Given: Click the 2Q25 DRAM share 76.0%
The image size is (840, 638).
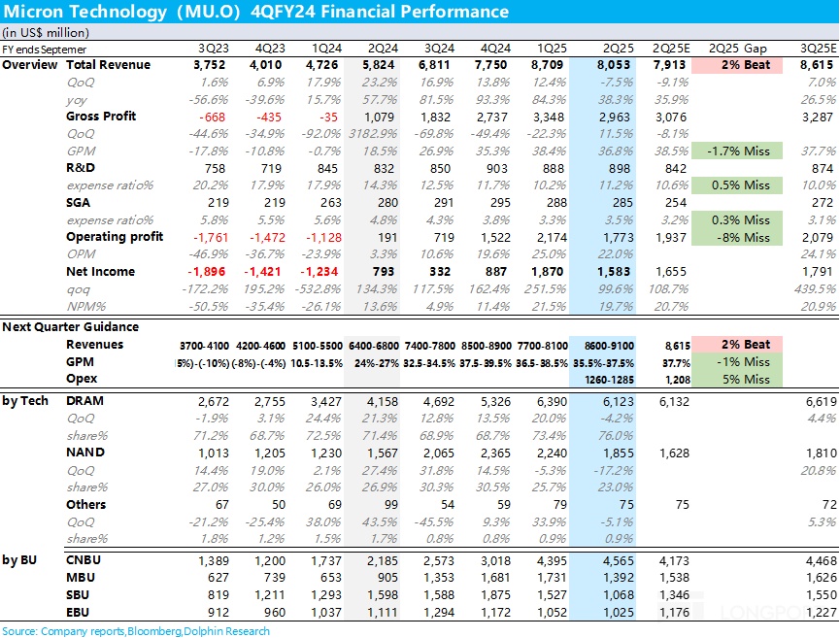Looking at the screenshot, I should pos(616,435).
